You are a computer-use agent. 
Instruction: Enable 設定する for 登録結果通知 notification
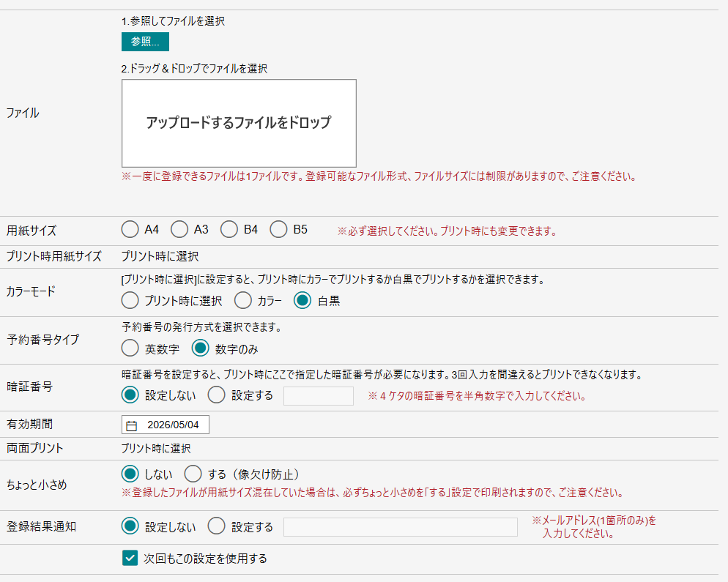coord(217,526)
